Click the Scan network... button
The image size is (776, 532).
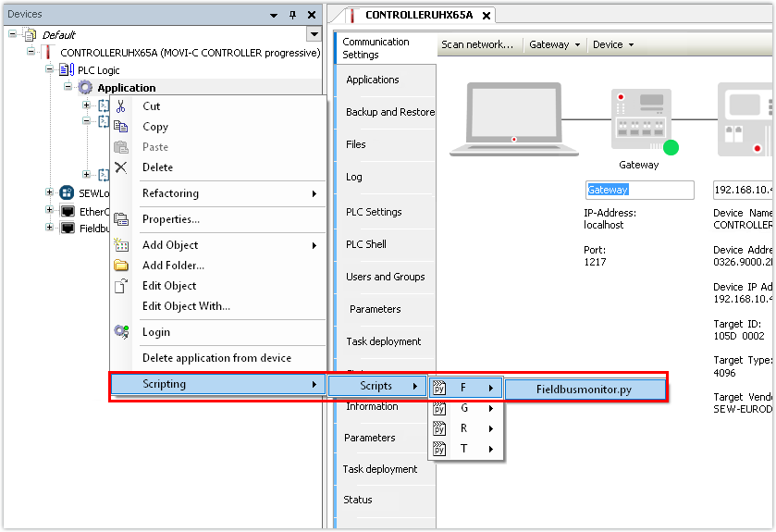(x=476, y=44)
